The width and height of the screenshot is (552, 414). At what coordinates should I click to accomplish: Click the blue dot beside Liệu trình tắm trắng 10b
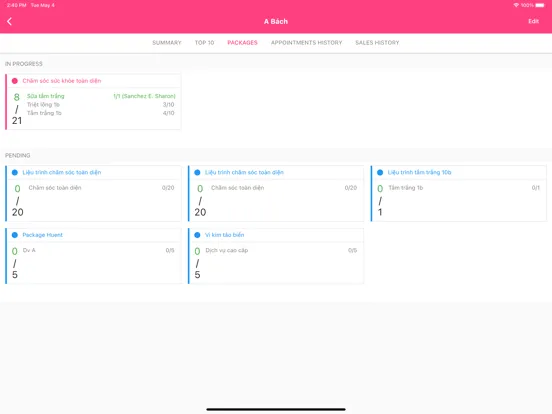click(380, 172)
